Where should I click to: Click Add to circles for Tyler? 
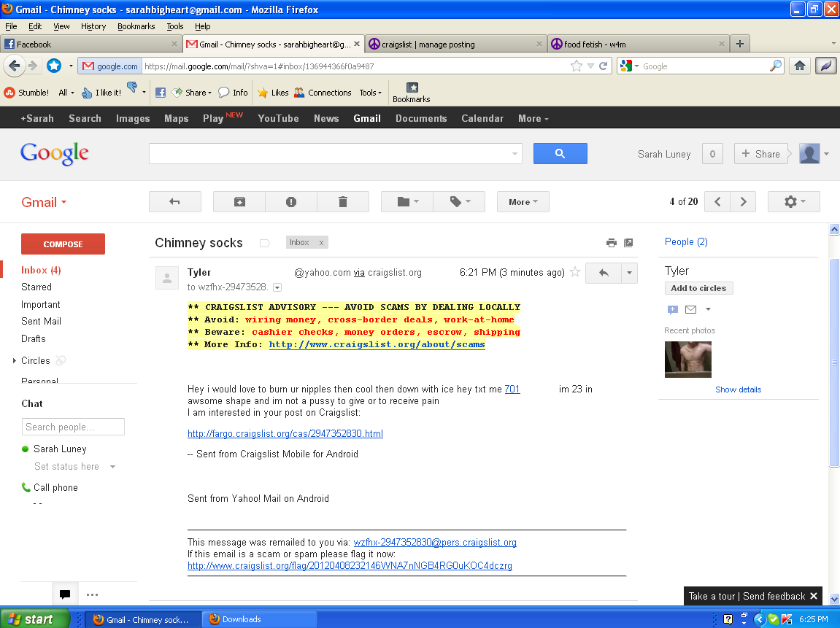(x=698, y=288)
